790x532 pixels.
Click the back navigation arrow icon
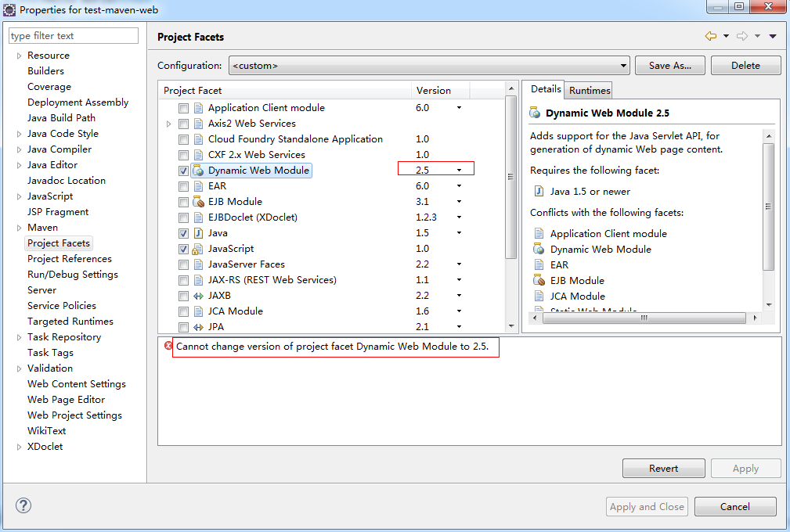[711, 36]
